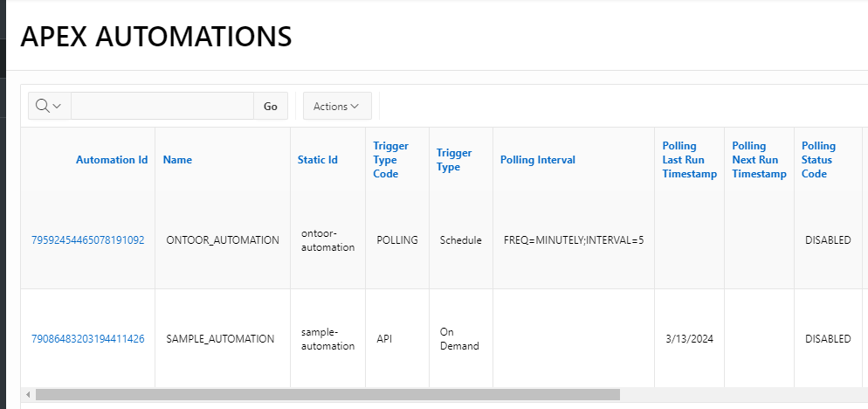Click the ONTOOR_AUTOMATION name cell

pyautogui.click(x=222, y=240)
